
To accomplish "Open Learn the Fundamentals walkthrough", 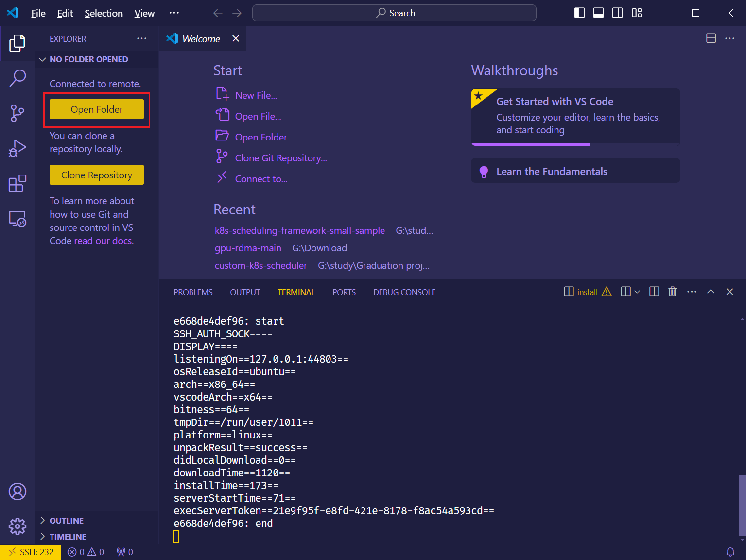I will [x=575, y=171].
